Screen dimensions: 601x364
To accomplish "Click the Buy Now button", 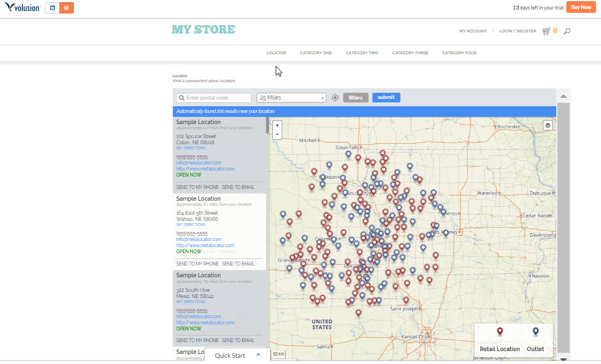I will point(581,7).
